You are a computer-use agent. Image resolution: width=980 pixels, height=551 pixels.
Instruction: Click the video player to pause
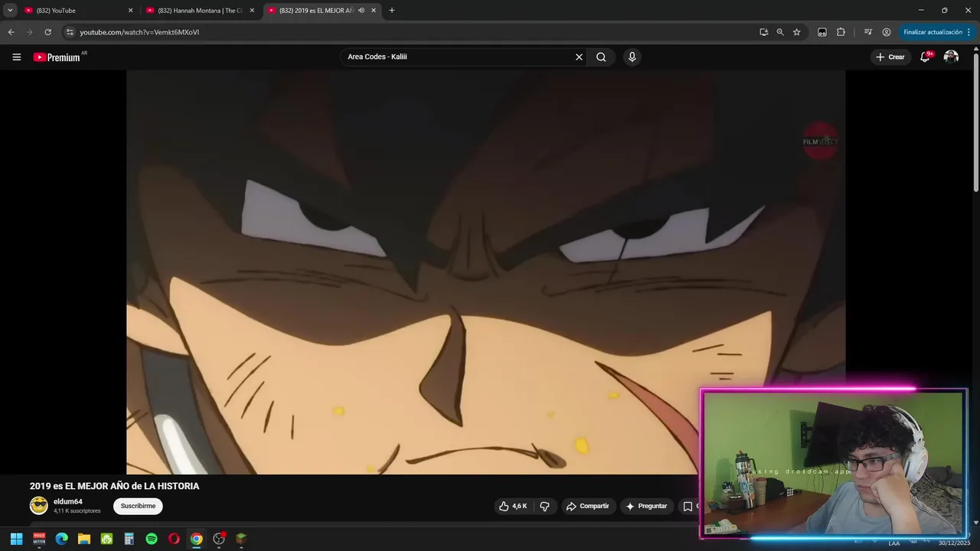(485, 272)
